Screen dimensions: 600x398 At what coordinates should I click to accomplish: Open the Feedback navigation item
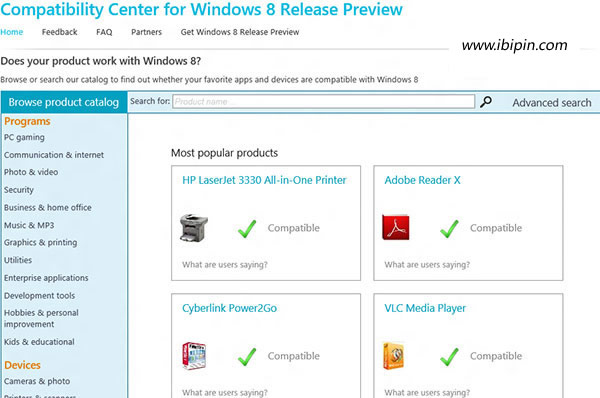click(x=59, y=32)
